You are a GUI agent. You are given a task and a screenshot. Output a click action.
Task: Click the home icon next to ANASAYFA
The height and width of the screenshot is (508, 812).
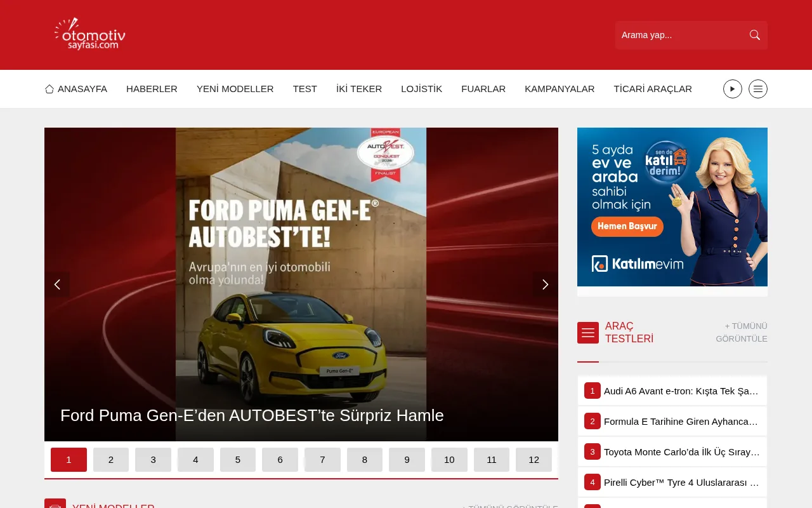pos(49,89)
